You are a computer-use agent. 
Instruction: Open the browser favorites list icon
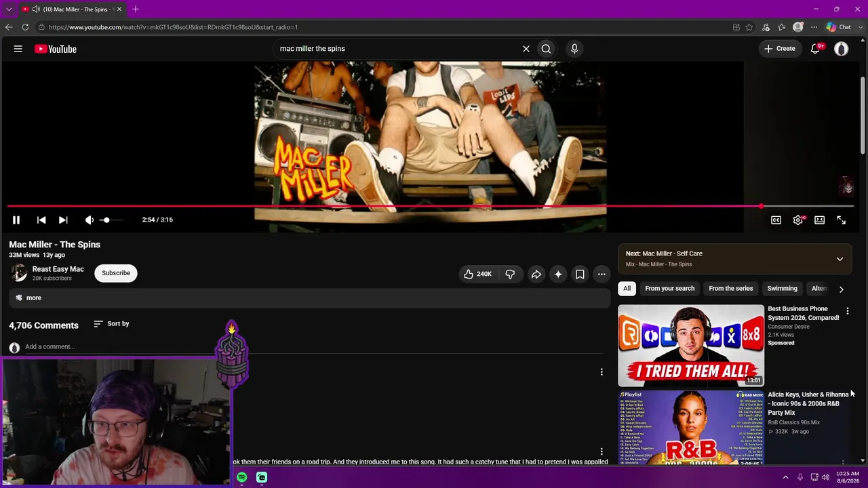click(782, 27)
